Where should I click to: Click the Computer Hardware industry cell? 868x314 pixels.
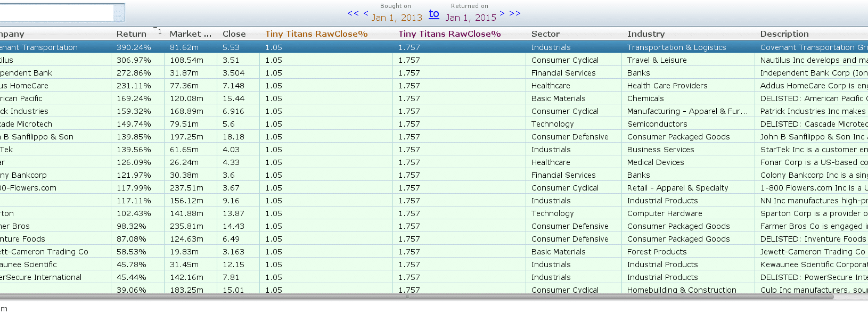coord(688,213)
